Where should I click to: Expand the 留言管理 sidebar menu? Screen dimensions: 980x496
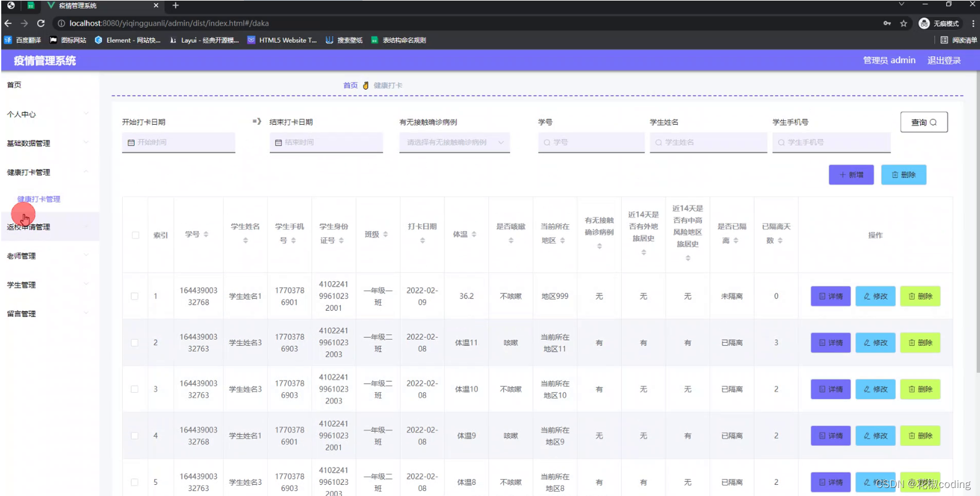pos(49,314)
